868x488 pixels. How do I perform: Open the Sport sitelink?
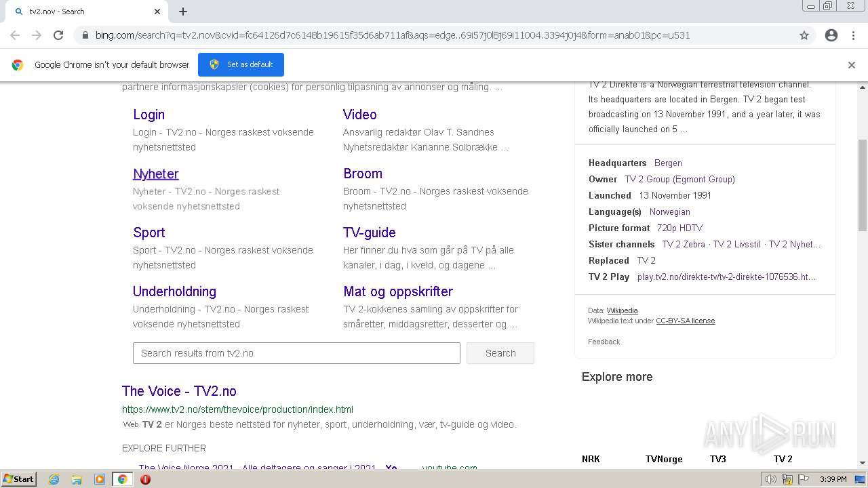point(149,232)
